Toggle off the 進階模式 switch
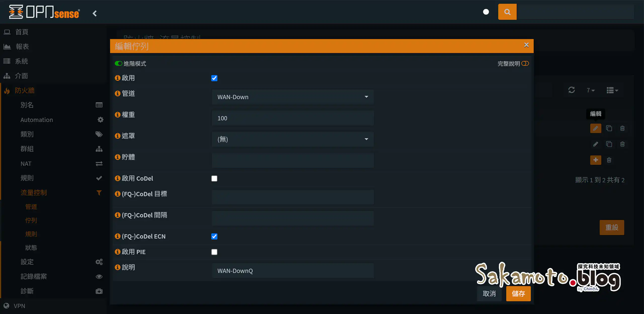 pyautogui.click(x=118, y=63)
